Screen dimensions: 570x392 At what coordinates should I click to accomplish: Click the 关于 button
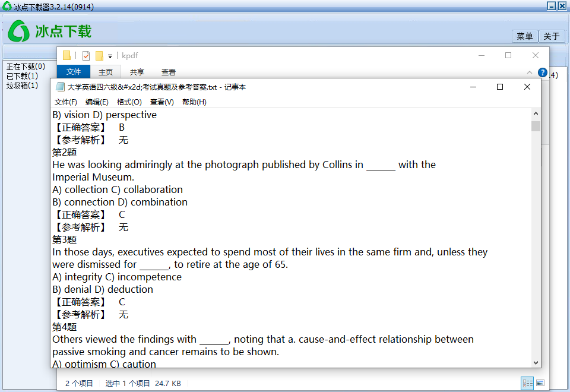(552, 36)
